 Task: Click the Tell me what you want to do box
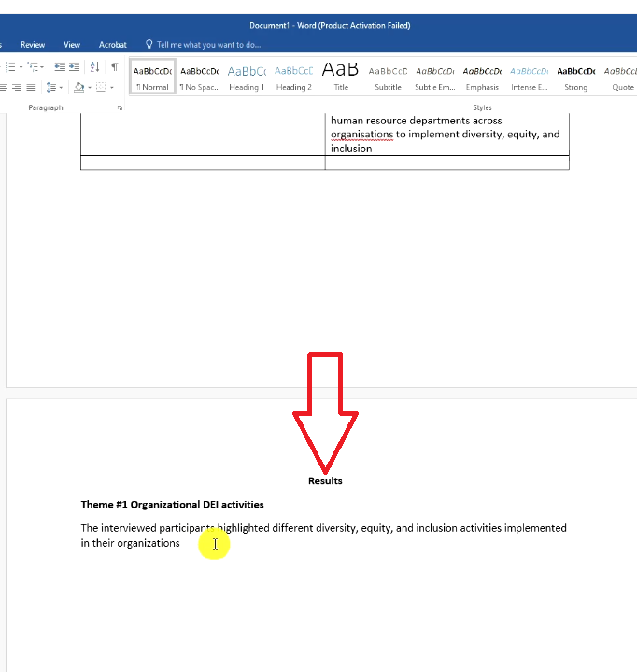coord(208,45)
